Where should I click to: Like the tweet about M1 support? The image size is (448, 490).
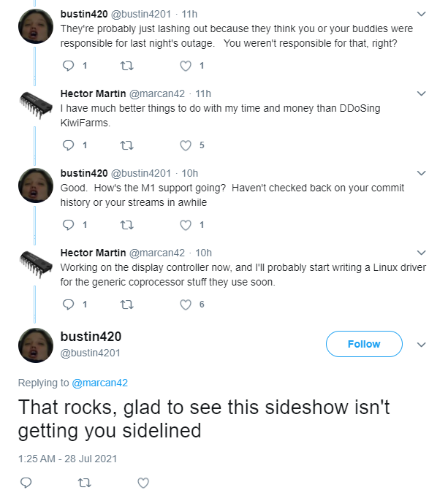pyautogui.click(x=186, y=225)
